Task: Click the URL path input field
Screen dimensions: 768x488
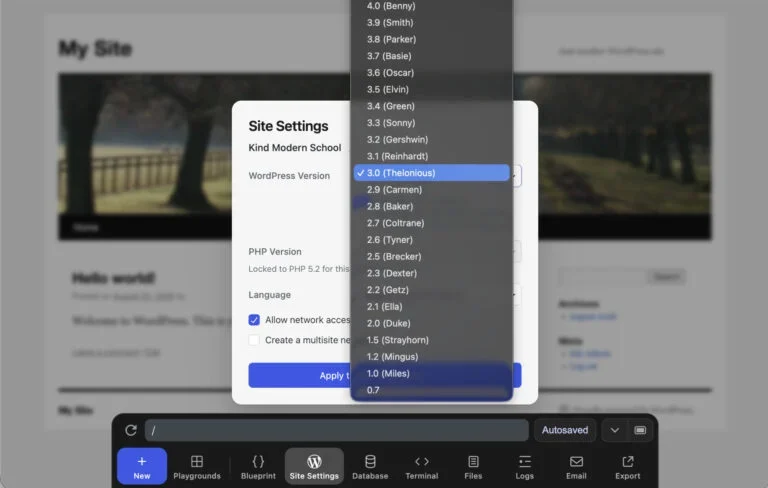Action: 336,430
